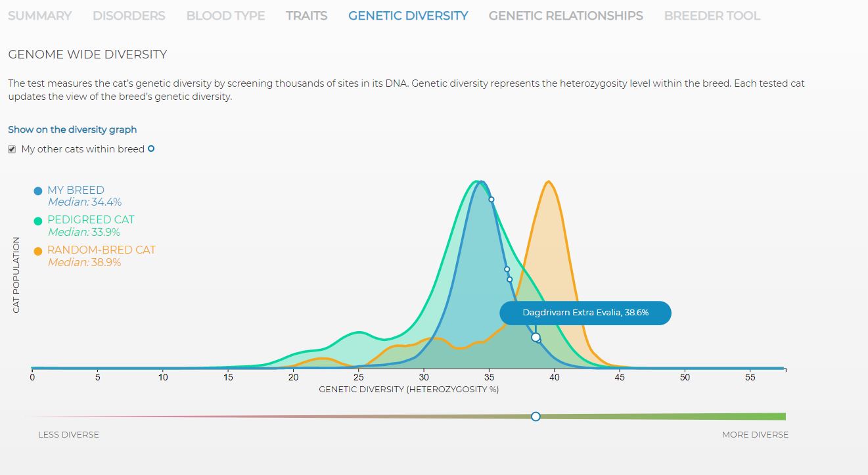Switch to the Disorders tab

(129, 16)
